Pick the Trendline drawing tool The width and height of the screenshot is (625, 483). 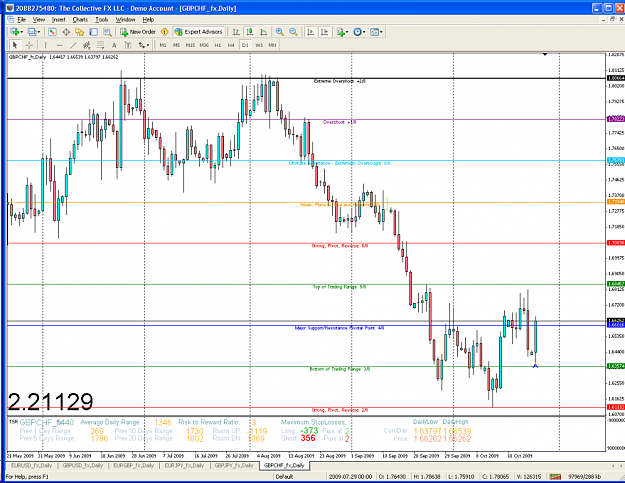click(73, 45)
